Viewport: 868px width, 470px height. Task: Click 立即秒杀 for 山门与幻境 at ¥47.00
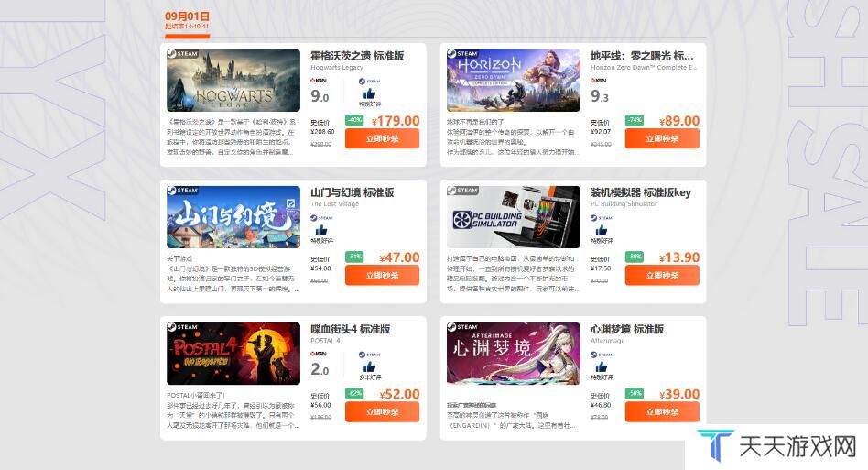point(382,276)
